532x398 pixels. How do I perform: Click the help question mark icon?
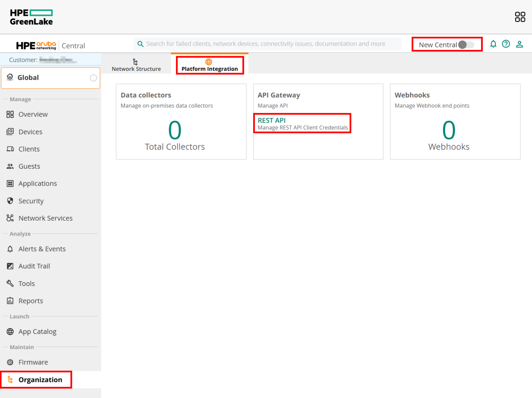pyautogui.click(x=506, y=44)
